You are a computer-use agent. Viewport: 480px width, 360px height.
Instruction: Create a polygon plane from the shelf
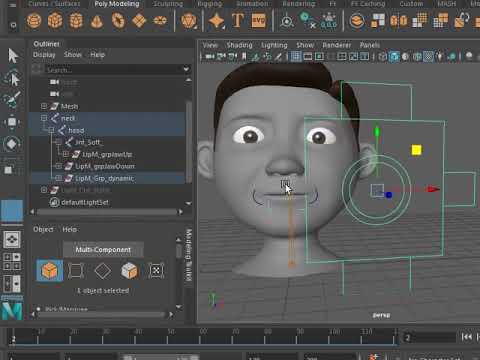139,21
